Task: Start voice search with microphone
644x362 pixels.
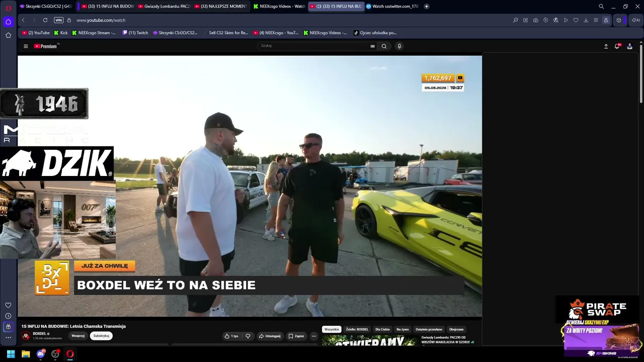Action: point(399,46)
